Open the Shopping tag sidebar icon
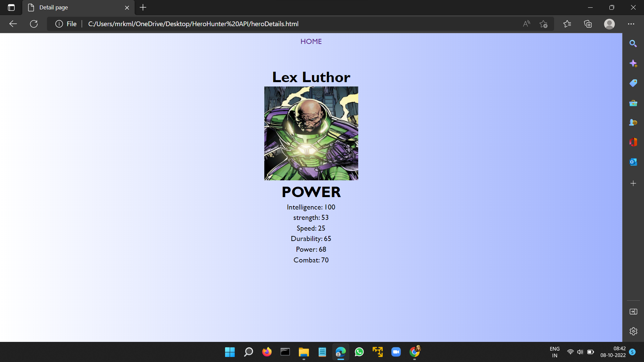Screen dimensions: 644x362 click(633, 83)
